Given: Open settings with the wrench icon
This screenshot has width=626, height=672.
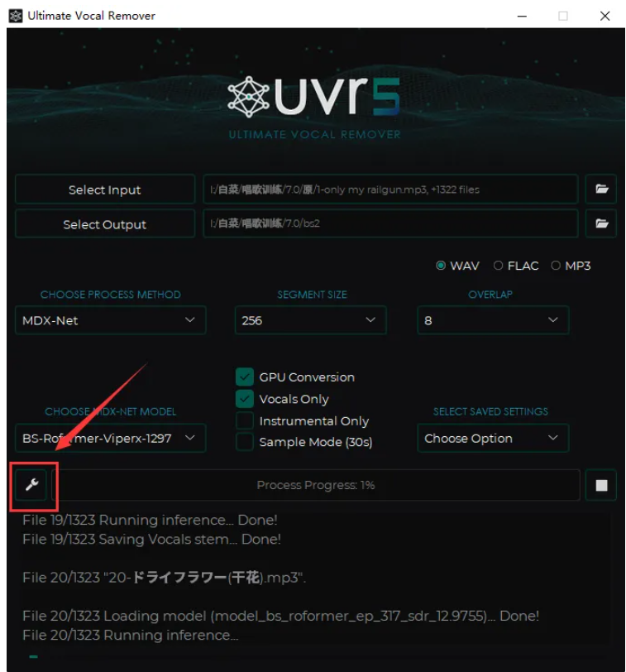Looking at the screenshot, I should tap(31, 485).
